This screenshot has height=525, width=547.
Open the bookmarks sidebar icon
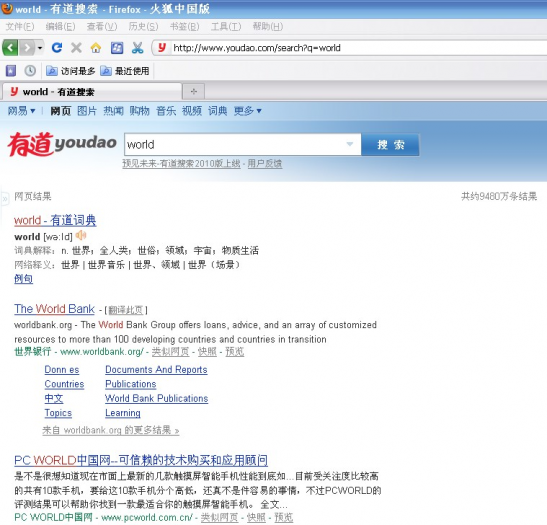(x=11, y=71)
